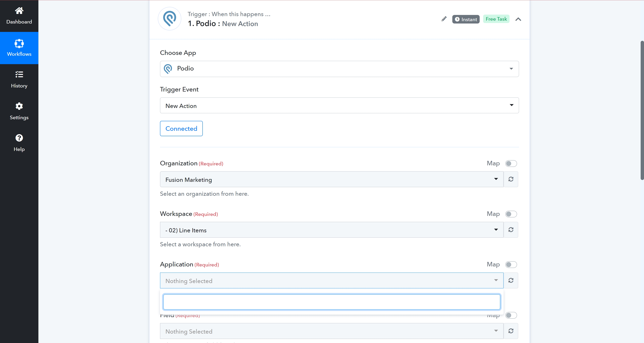Focus the Application search input box
644x343 pixels.
(x=332, y=302)
